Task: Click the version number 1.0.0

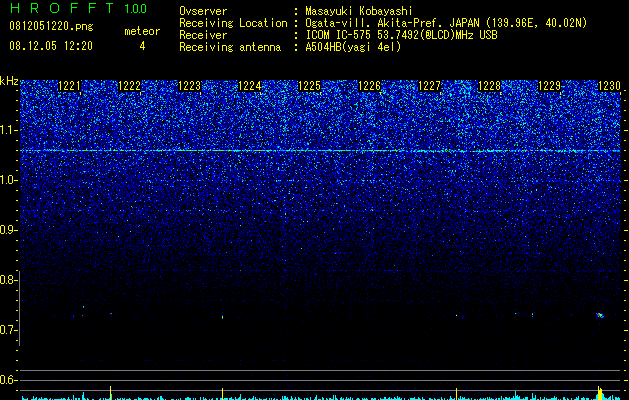Action: click(x=136, y=8)
